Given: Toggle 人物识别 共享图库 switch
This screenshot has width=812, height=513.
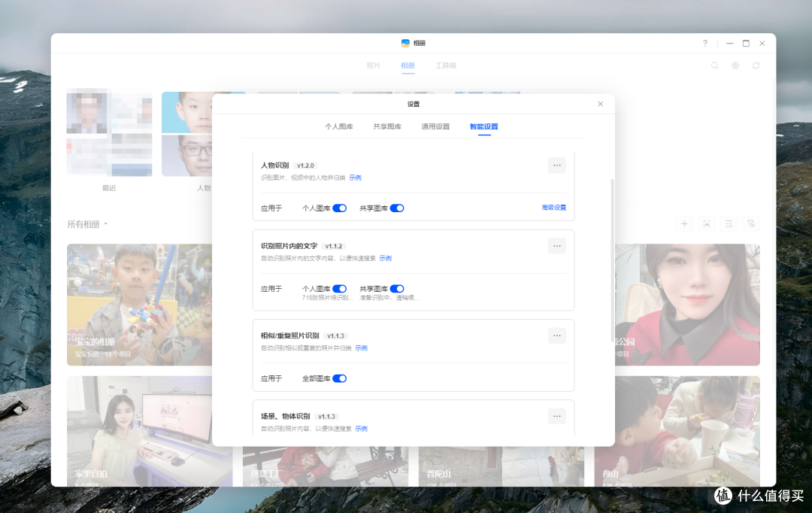Looking at the screenshot, I should (397, 208).
